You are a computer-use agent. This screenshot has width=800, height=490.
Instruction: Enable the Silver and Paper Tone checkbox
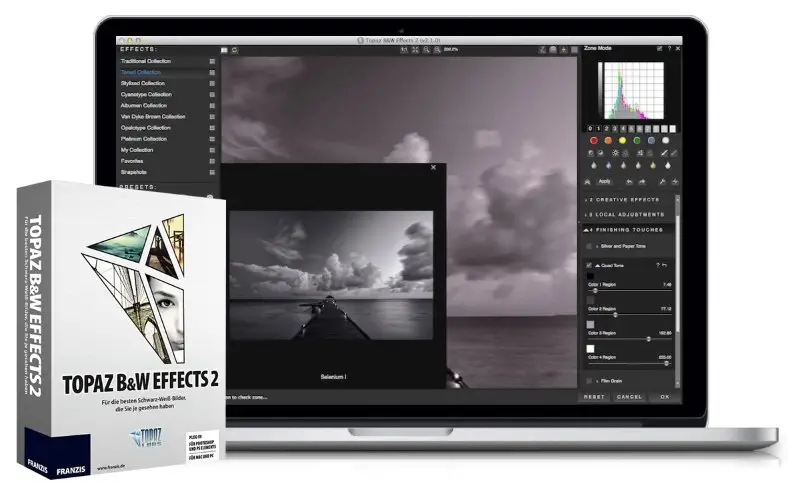(589, 247)
